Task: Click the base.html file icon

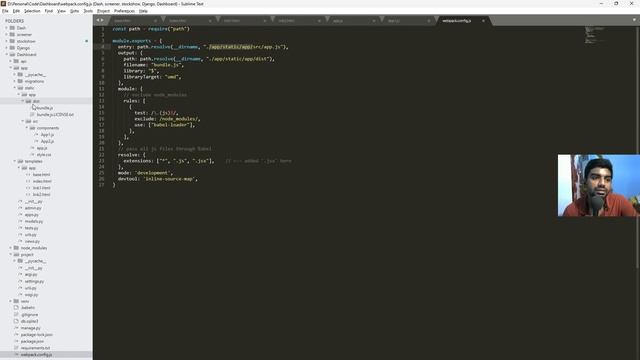Action: point(29,175)
